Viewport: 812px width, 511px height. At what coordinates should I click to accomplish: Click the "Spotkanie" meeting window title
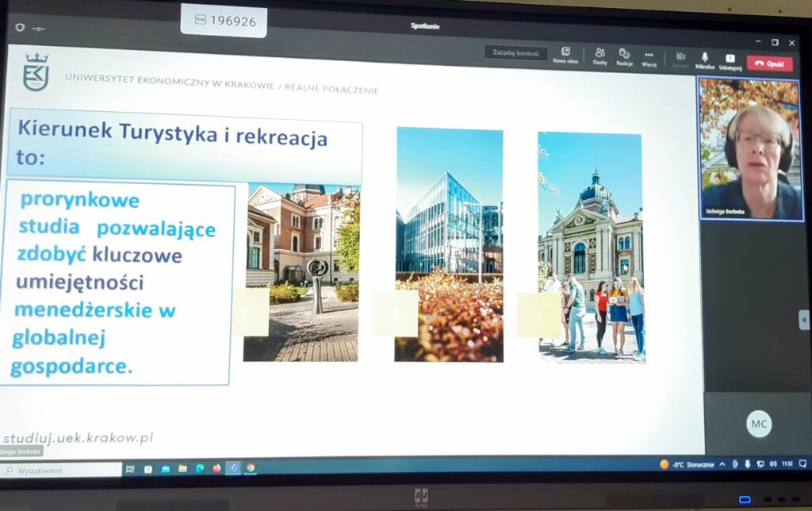point(425,26)
